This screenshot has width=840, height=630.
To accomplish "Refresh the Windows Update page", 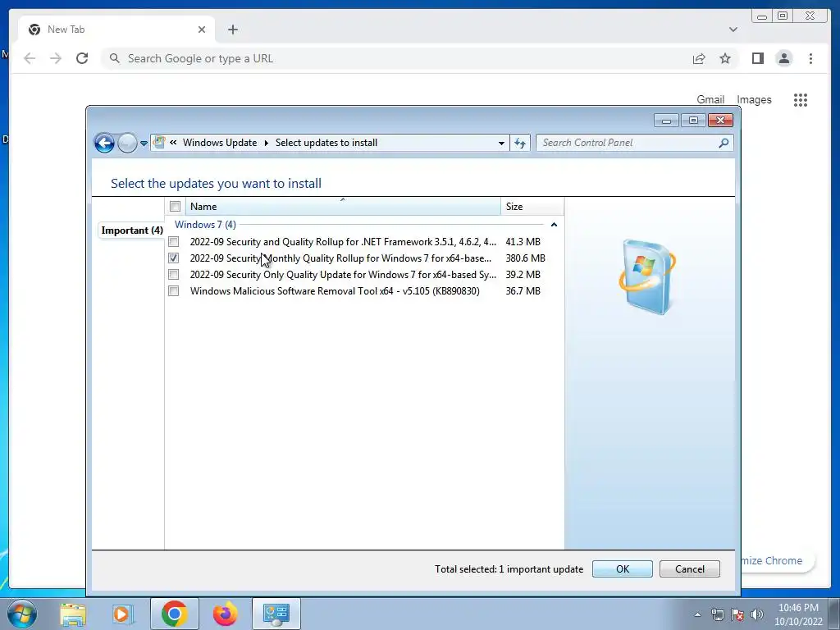I will pyautogui.click(x=519, y=143).
